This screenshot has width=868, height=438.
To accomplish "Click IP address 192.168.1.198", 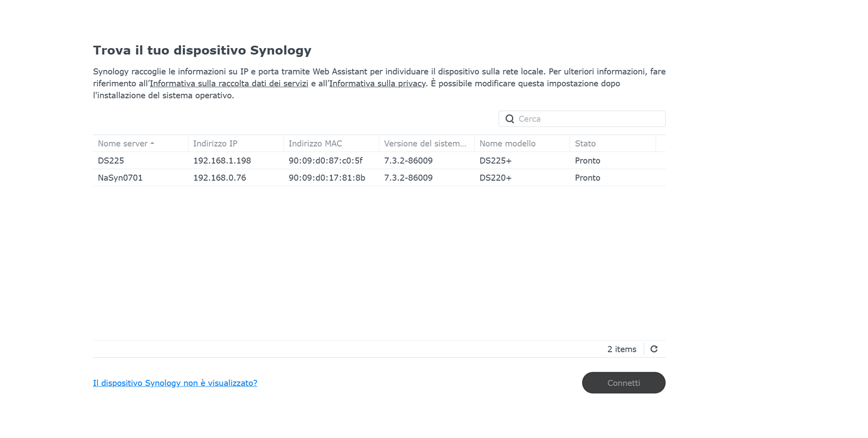I will (x=222, y=161).
